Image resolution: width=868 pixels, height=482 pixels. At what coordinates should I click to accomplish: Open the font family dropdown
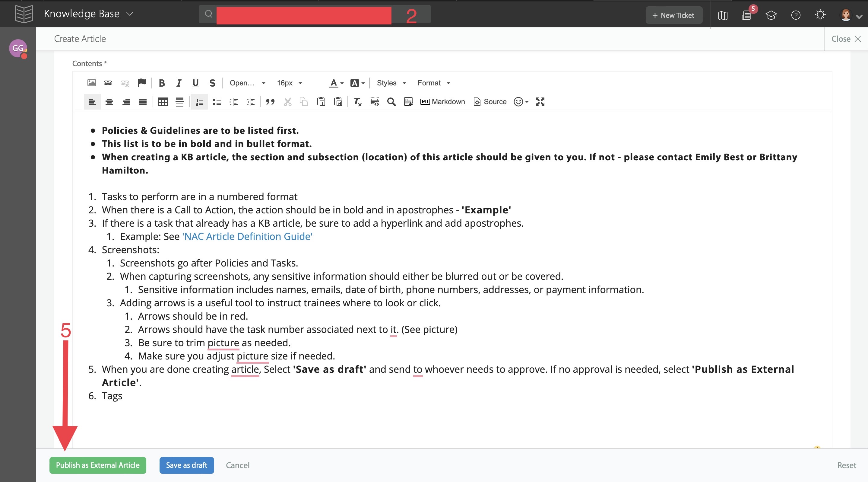pyautogui.click(x=247, y=83)
